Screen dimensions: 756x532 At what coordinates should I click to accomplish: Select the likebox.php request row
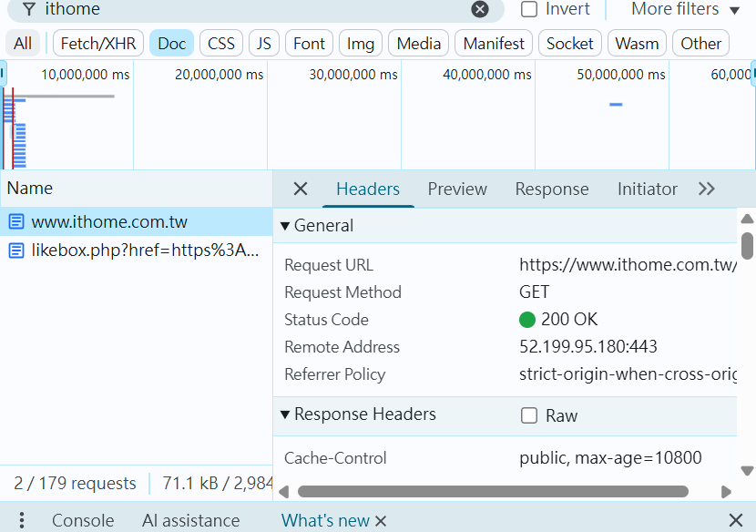tap(136, 251)
